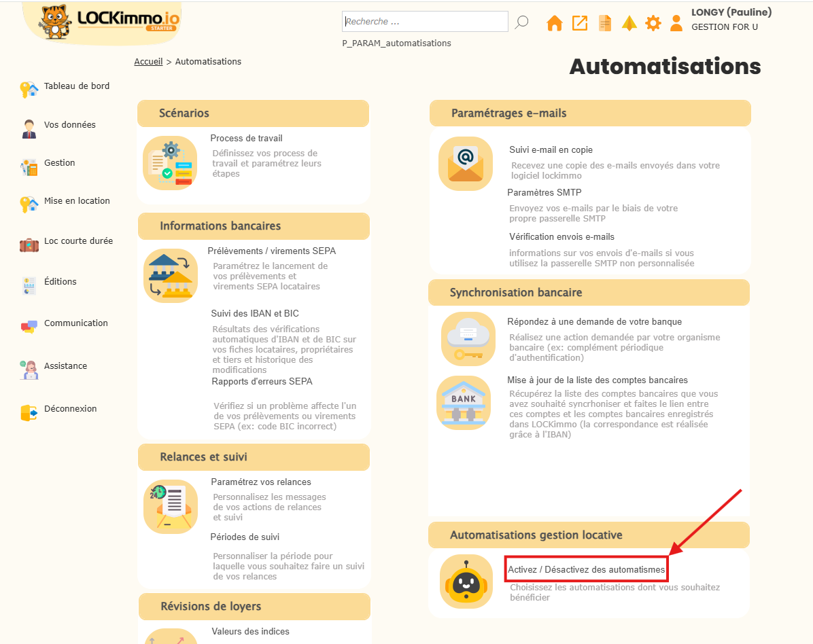
Task: Click the external link icon in header
Action: (579, 23)
